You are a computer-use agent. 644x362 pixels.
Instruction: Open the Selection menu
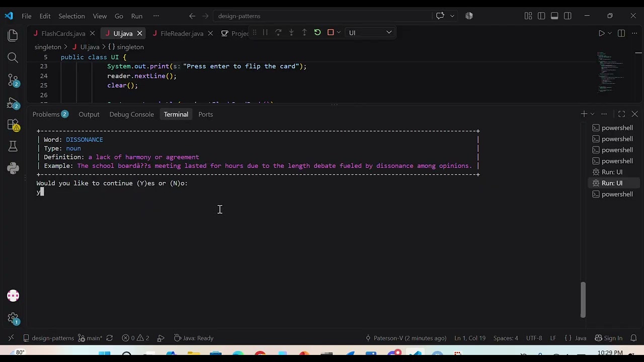tap(71, 16)
